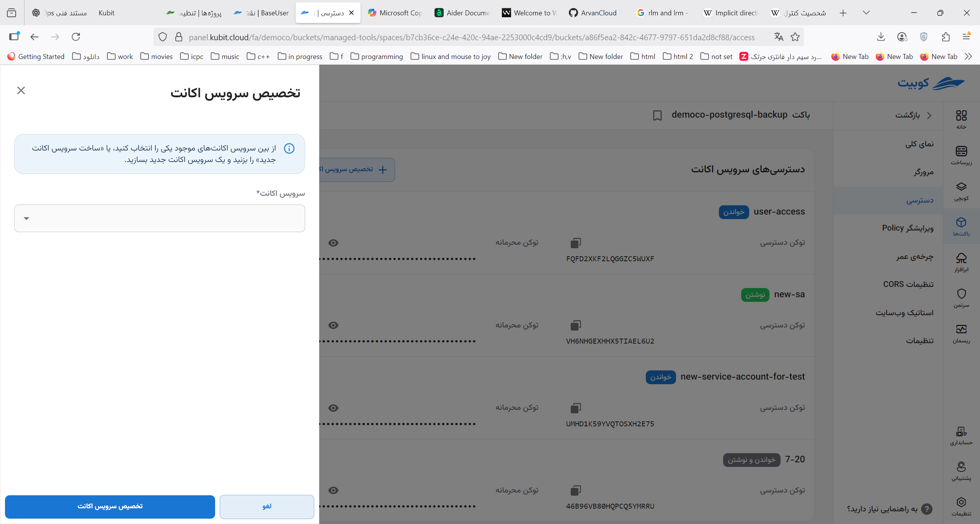Reload the page with the refresh button
The image size is (980, 524).
tap(76, 37)
